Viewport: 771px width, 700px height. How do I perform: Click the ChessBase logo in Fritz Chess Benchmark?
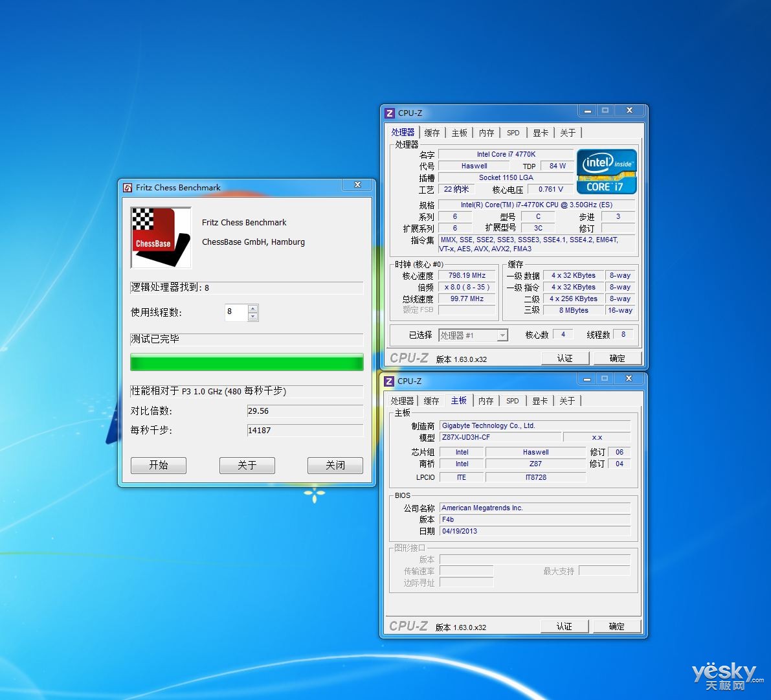pyautogui.click(x=161, y=238)
